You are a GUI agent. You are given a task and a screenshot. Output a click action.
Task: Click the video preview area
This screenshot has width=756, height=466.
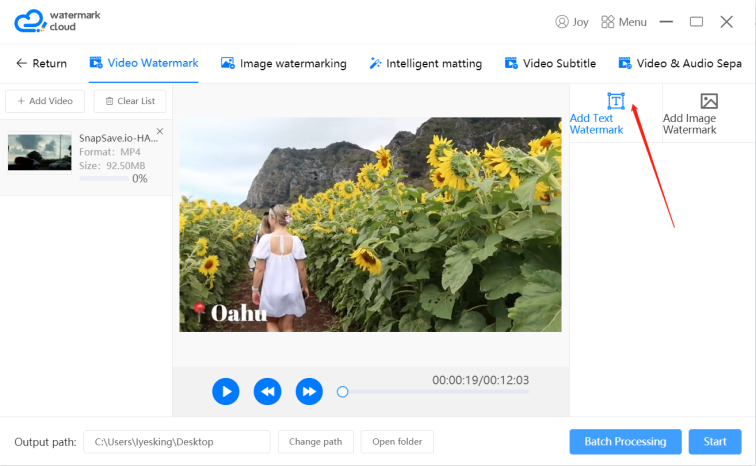(x=370, y=225)
